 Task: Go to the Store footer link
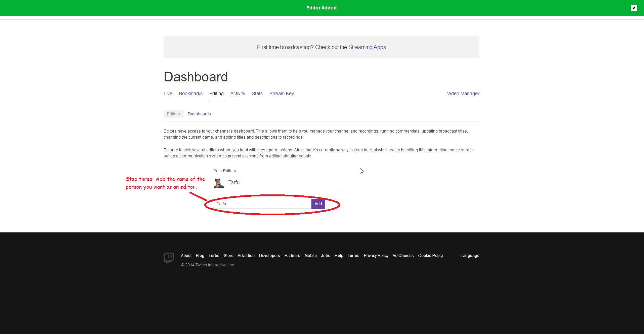228,256
